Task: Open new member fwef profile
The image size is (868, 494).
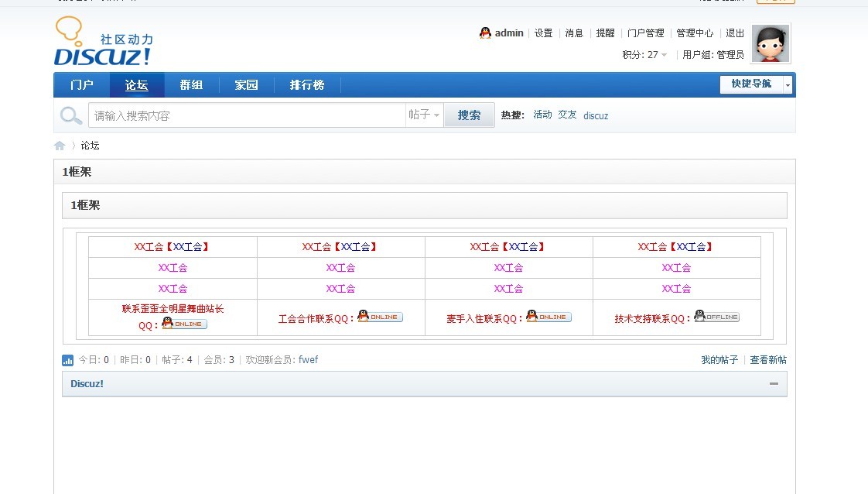Action: (x=309, y=360)
